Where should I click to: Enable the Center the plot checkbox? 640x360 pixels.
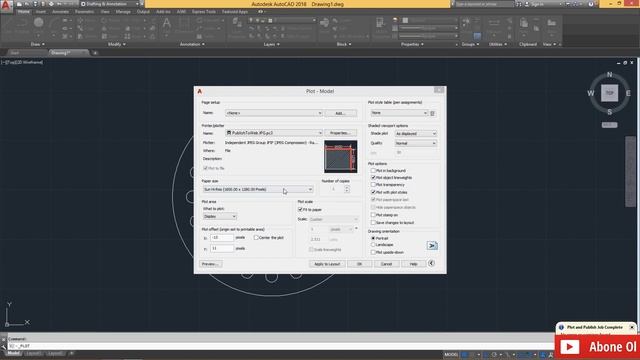click(x=256, y=238)
